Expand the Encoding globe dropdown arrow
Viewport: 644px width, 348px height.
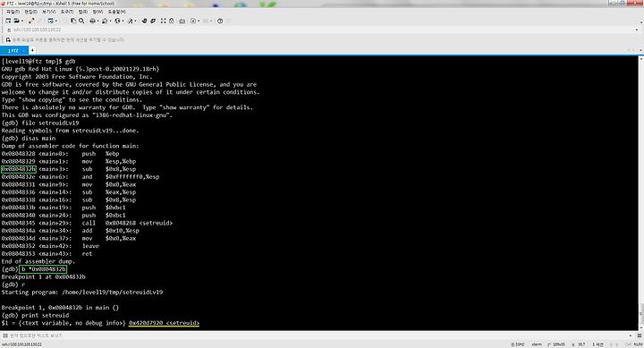coord(123,21)
